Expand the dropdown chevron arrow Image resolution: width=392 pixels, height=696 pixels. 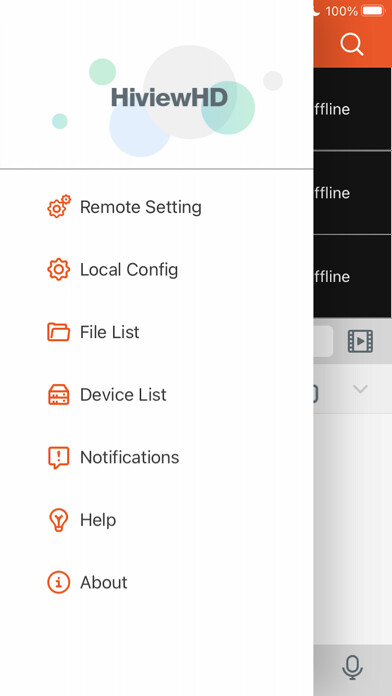(x=360, y=389)
